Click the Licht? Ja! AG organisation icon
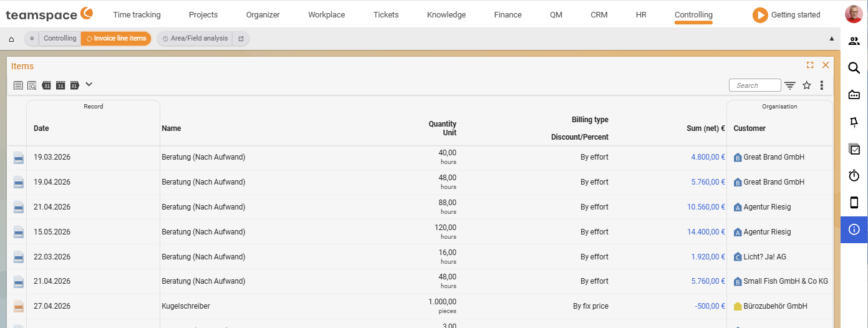The height and width of the screenshot is (328, 868). [x=738, y=257]
